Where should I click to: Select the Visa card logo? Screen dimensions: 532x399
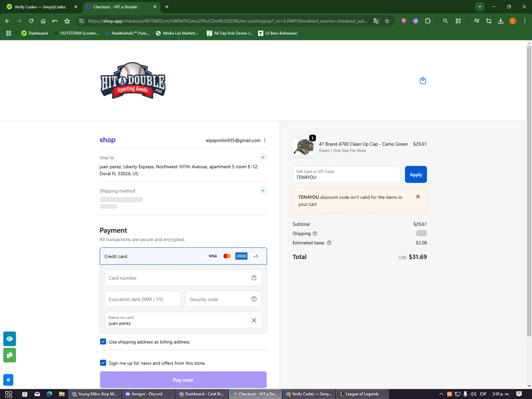213,256
